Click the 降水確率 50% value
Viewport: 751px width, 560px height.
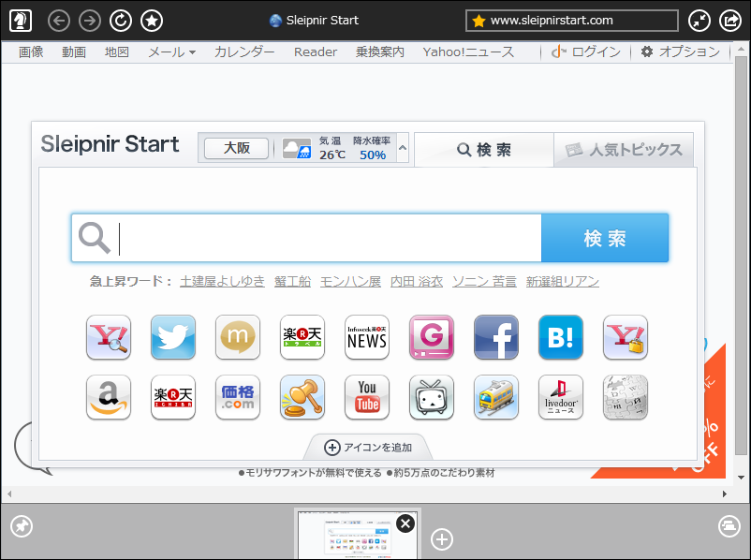click(373, 155)
